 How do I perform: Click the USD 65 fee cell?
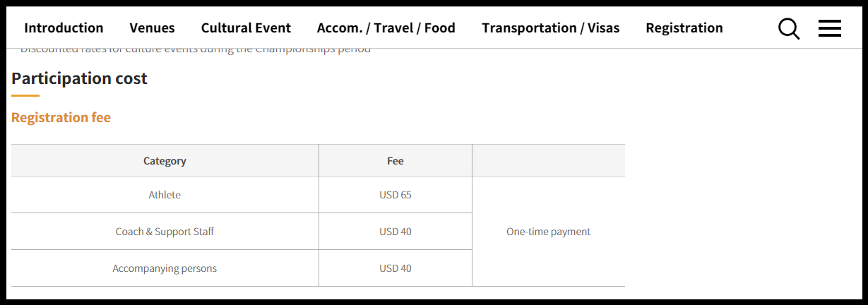395,195
